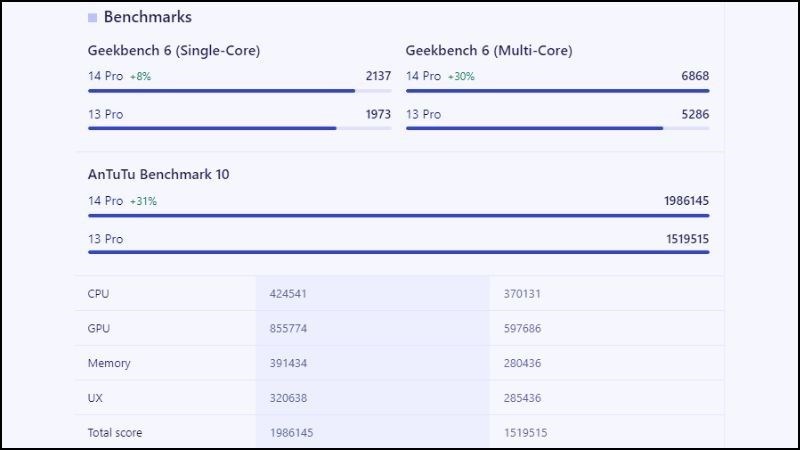Click the UX row label

(x=96, y=399)
